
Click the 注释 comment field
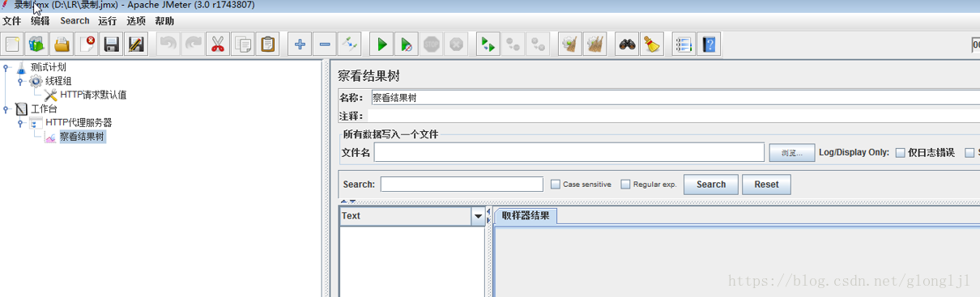coord(675,116)
